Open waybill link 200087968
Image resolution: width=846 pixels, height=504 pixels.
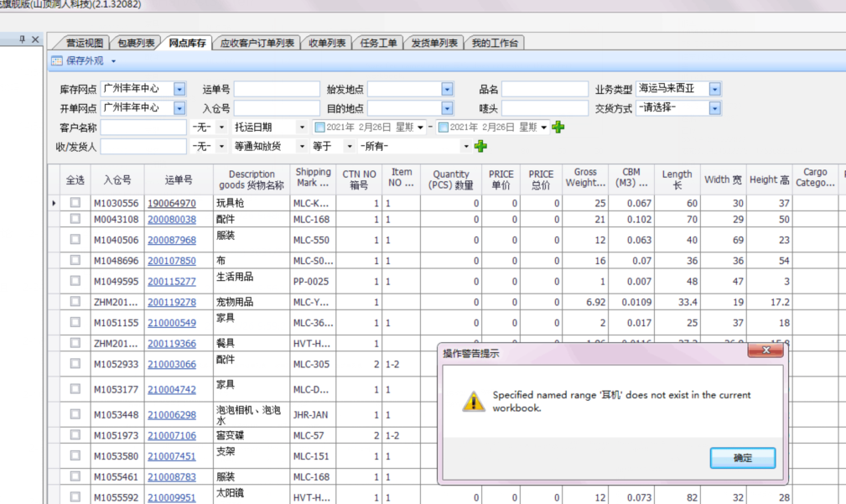tap(172, 240)
